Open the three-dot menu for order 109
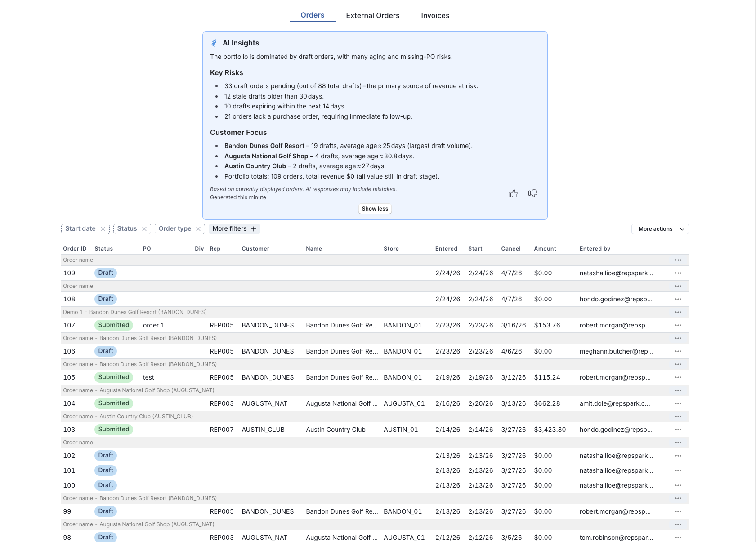Screen dimensions: 756x542 (678, 273)
